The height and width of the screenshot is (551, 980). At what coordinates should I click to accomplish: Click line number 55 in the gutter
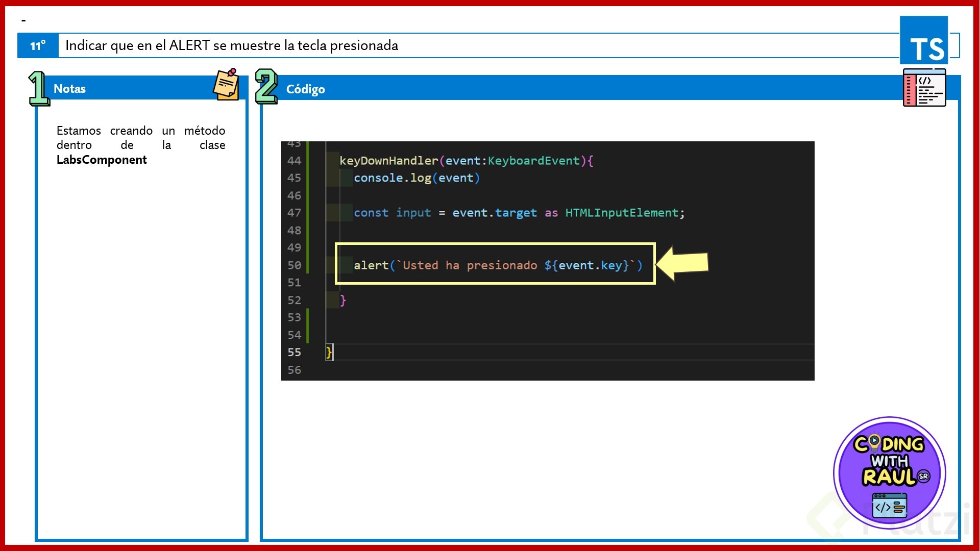294,353
